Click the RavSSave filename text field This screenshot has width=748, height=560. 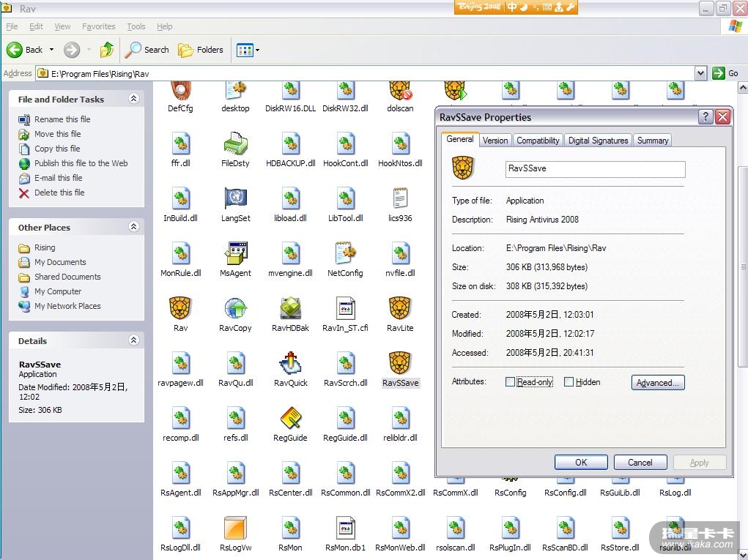click(x=594, y=168)
